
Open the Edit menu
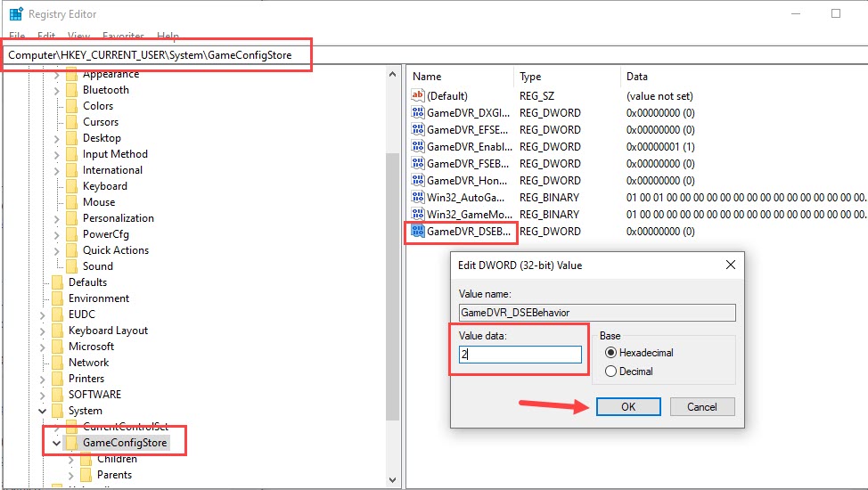click(46, 36)
